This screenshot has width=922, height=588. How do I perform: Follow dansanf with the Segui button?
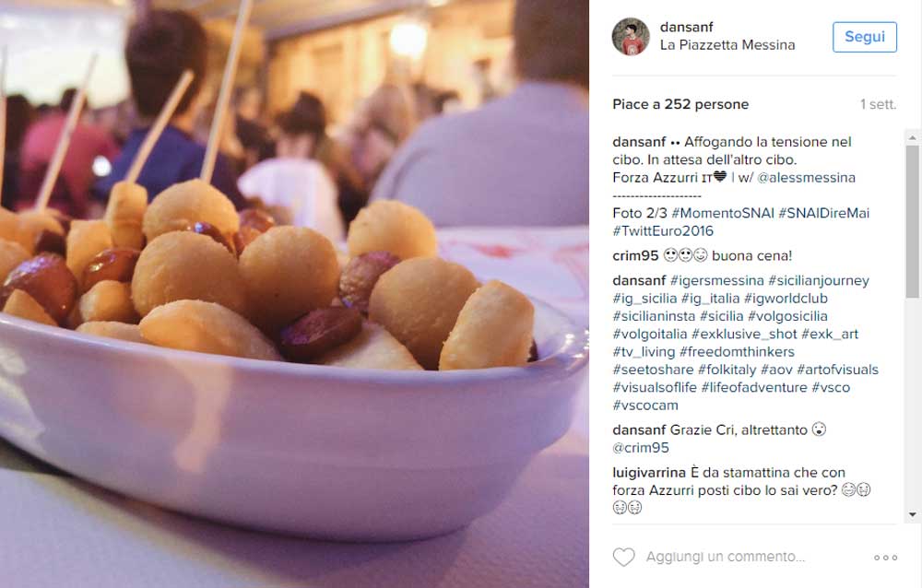[865, 37]
